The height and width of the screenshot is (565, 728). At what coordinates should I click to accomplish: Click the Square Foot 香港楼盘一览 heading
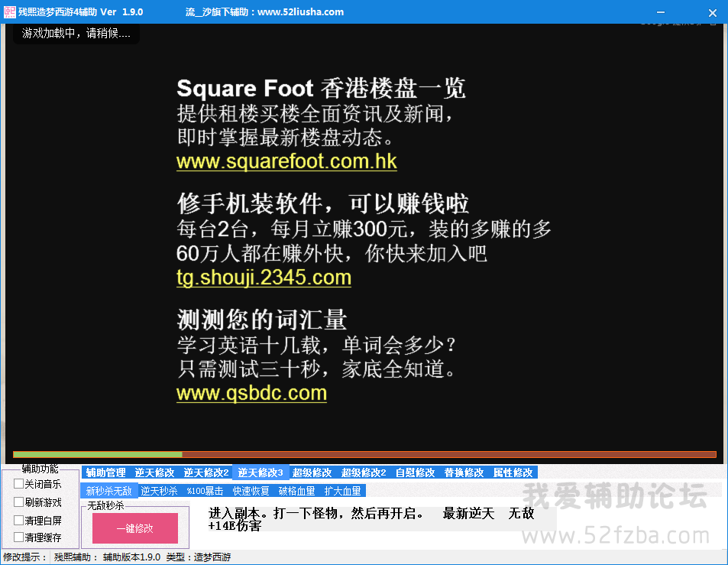[321, 88]
